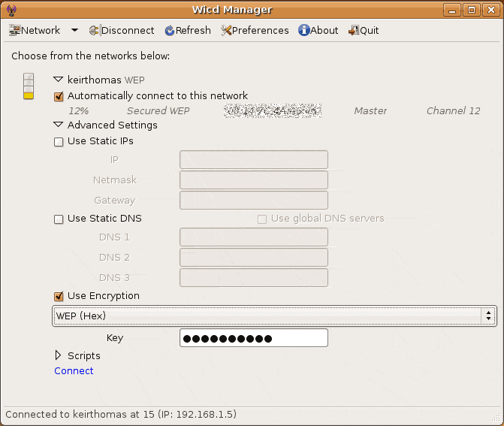This screenshot has width=504, height=426.
Task: Open Preferences from the toolbar
Action: click(x=255, y=30)
